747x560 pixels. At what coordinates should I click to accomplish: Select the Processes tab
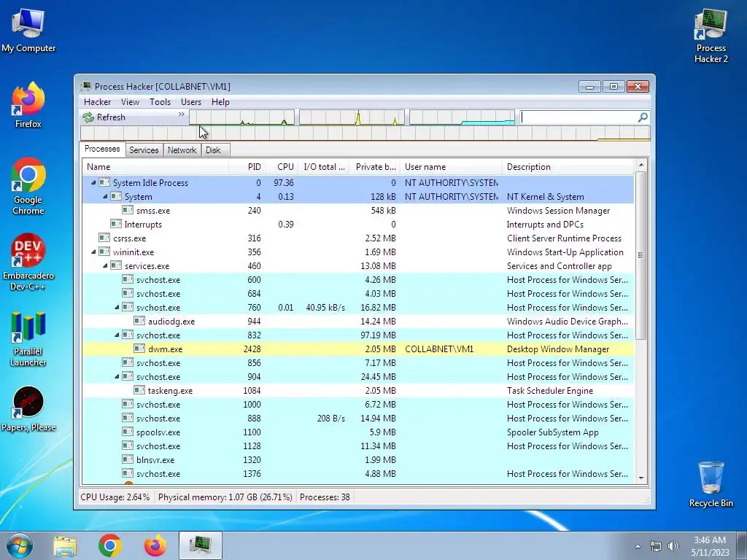click(x=102, y=149)
